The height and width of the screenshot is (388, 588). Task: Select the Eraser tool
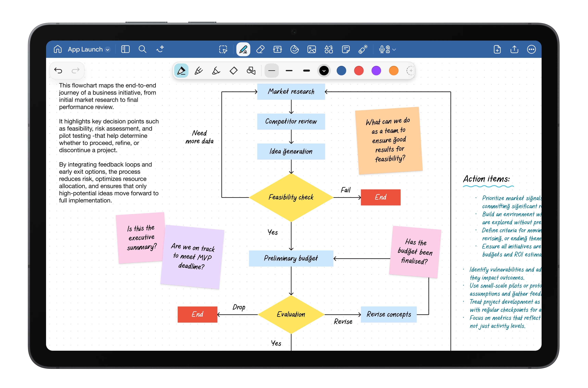point(260,49)
